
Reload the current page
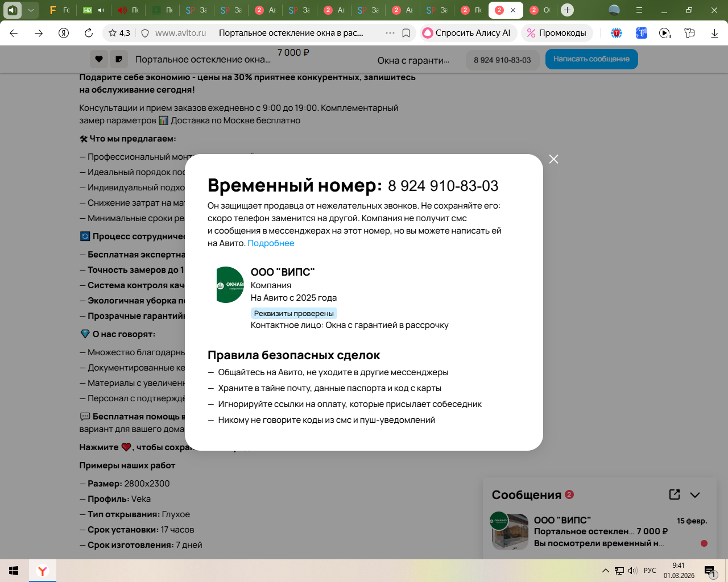coord(89,33)
